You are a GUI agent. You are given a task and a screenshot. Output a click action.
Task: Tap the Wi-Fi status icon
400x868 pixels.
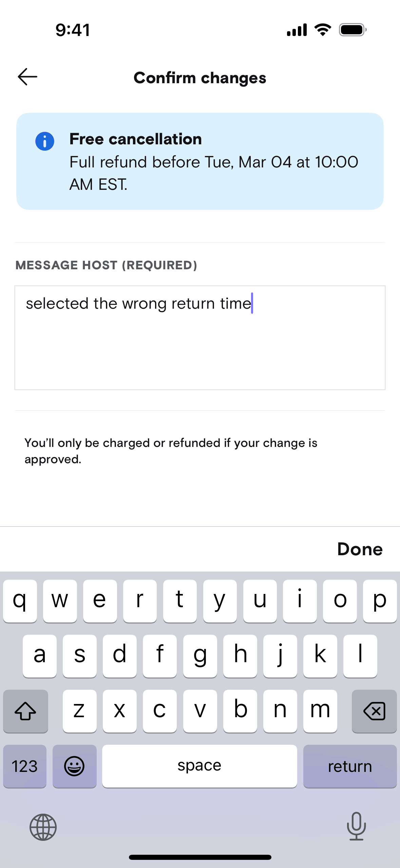pyautogui.click(x=323, y=30)
